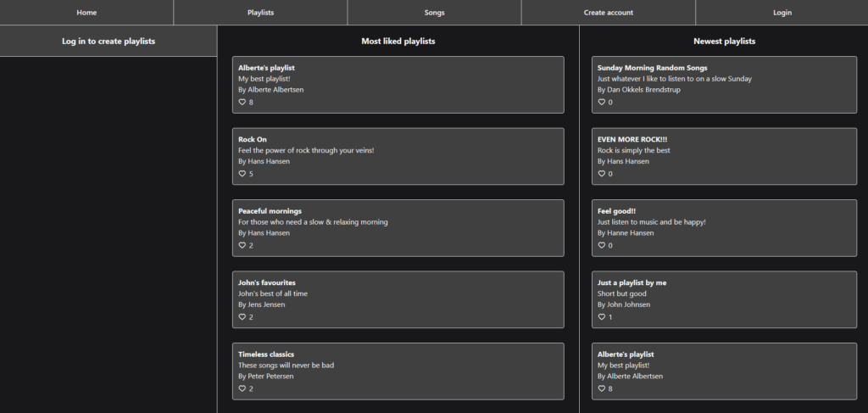
Task: Click heart on Sunday Morning Random Songs
Action: click(601, 102)
